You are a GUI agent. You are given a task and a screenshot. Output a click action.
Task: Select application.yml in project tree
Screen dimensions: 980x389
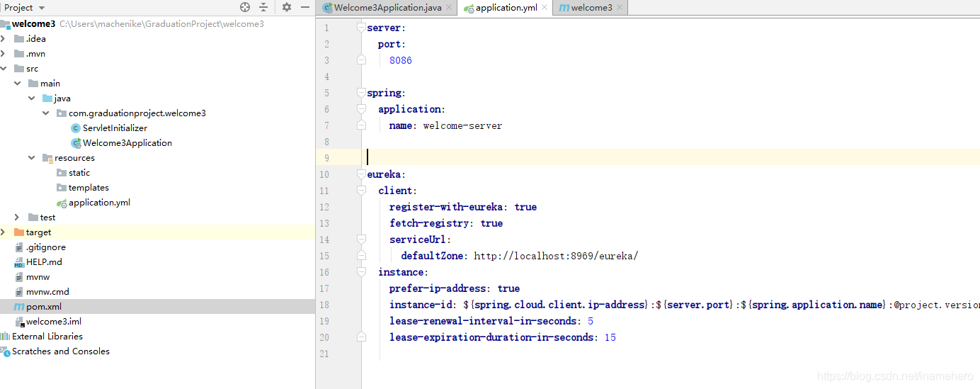pos(99,202)
